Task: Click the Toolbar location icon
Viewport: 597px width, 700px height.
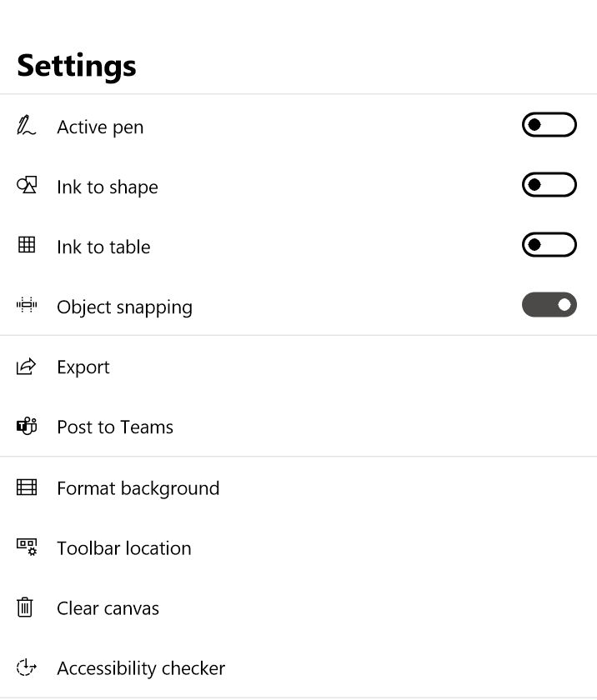Action: click(26, 547)
